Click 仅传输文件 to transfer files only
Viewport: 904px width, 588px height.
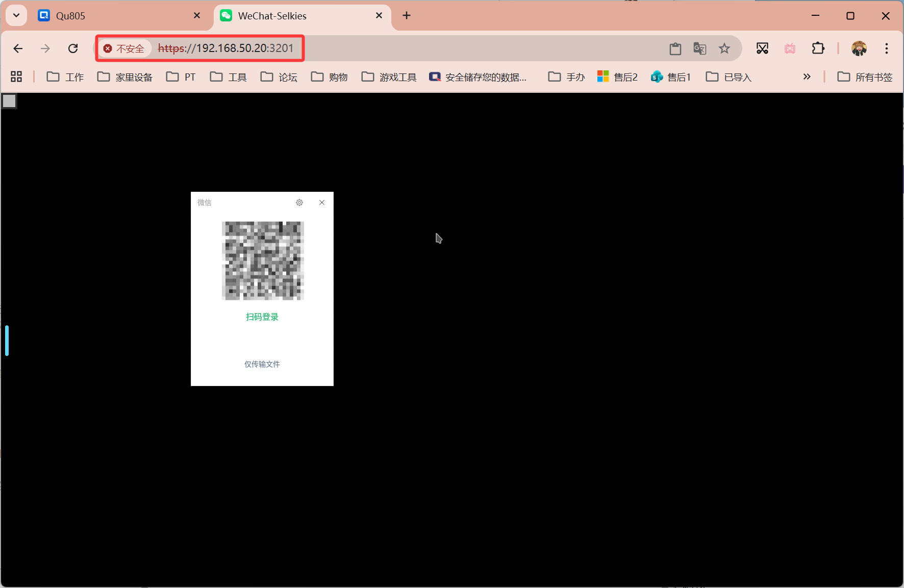pos(262,364)
